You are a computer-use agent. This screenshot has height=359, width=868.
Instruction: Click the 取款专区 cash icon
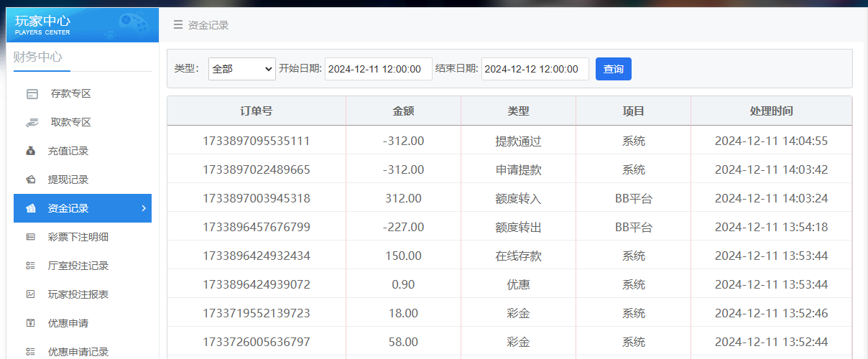point(32,123)
